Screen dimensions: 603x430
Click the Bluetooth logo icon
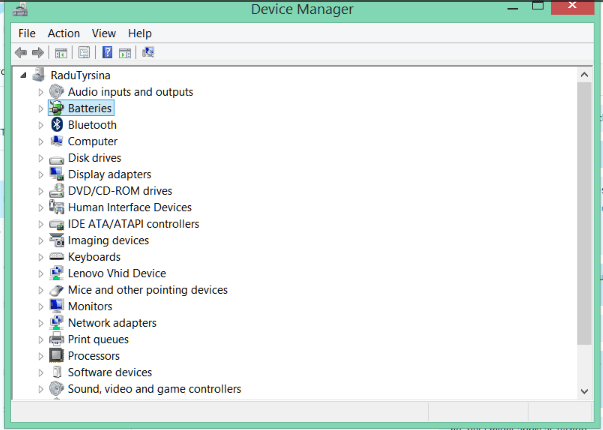pyautogui.click(x=57, y=125)
